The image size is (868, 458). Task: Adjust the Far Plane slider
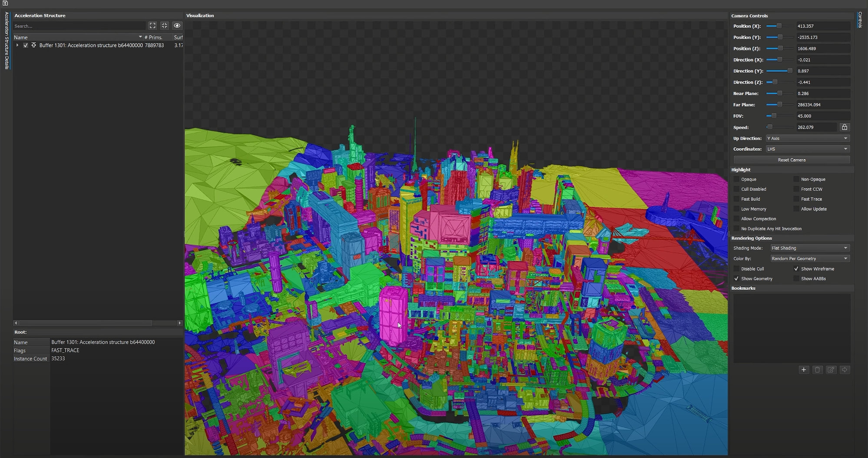[780, 105]
